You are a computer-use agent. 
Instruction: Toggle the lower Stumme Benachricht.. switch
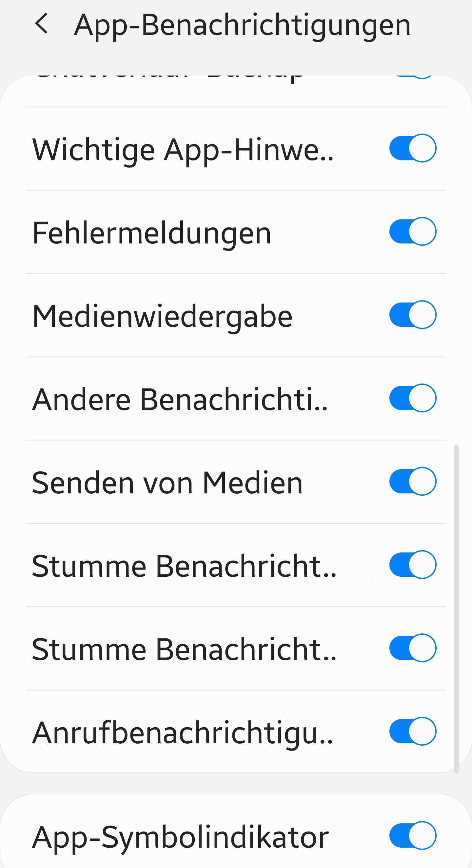tap(412, 648)
